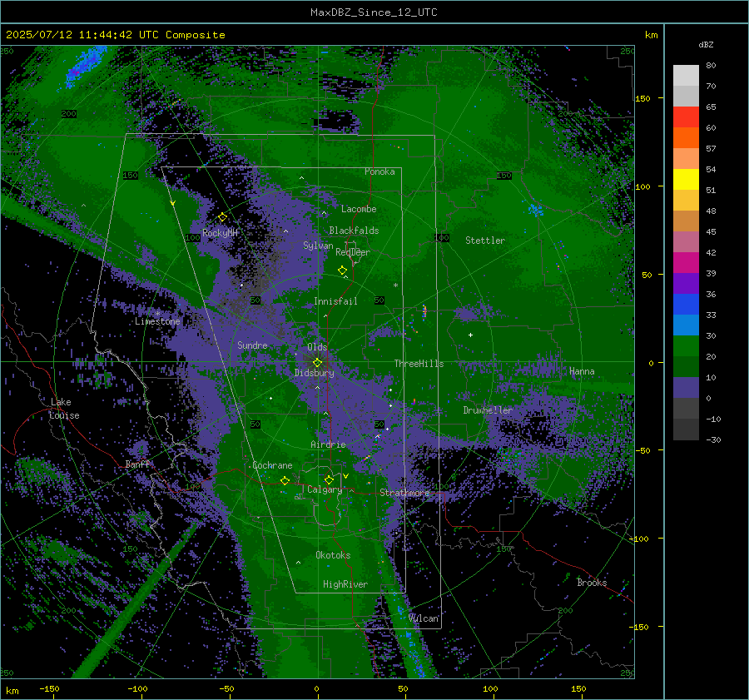Select the slate-purple 10–0 dBZ legend swatch

(686, 388)
